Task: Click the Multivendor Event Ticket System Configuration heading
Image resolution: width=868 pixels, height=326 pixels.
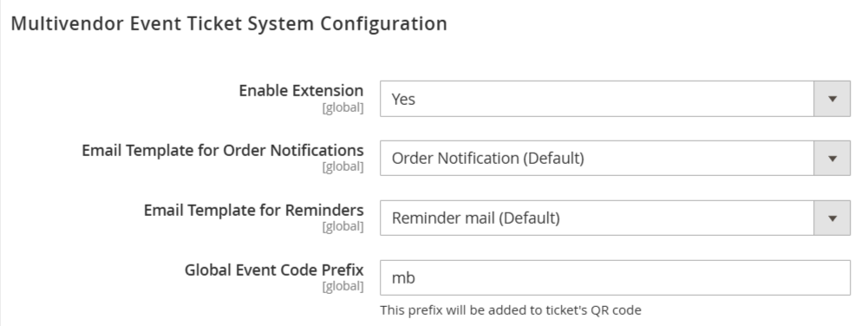Action: click(x=229, y=23)
